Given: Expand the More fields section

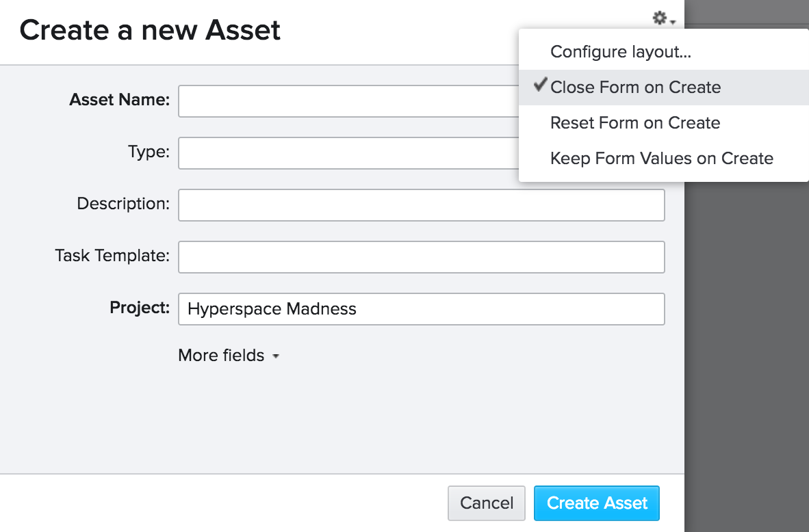Looking at the screenshot, I should coord(221,356).
